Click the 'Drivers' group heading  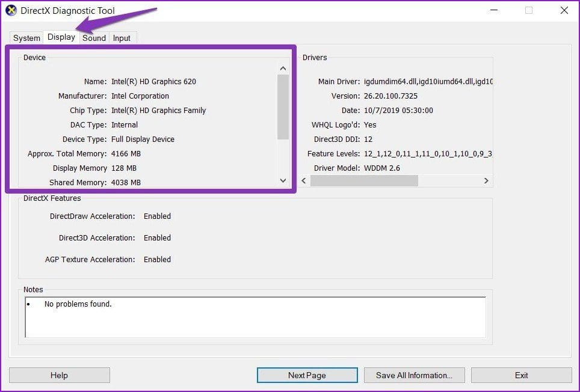click(x=315, y=58)
